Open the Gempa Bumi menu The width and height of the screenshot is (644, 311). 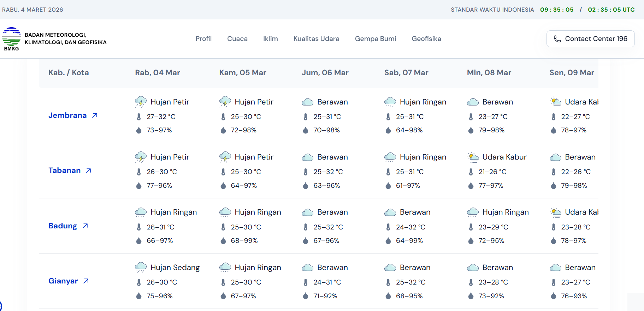(x=375, y=39)
